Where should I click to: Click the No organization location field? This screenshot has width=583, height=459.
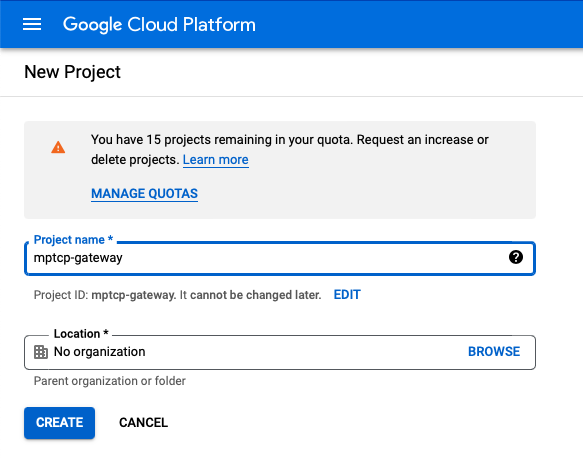280,352
